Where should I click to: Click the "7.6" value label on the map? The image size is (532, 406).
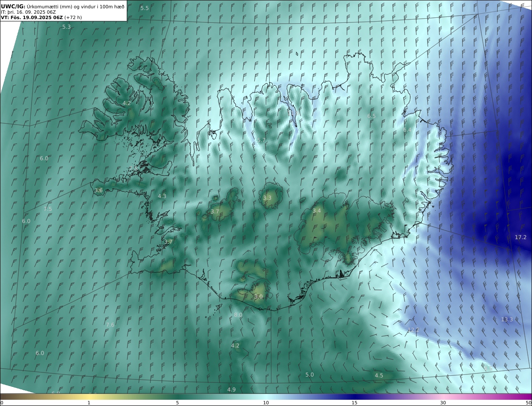pos(110,325)
